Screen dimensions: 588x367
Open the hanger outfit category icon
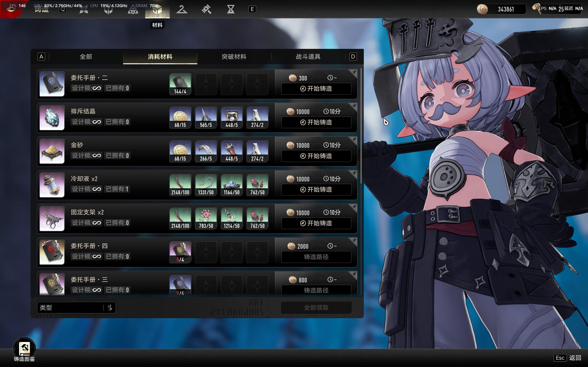tap(182, 9)
